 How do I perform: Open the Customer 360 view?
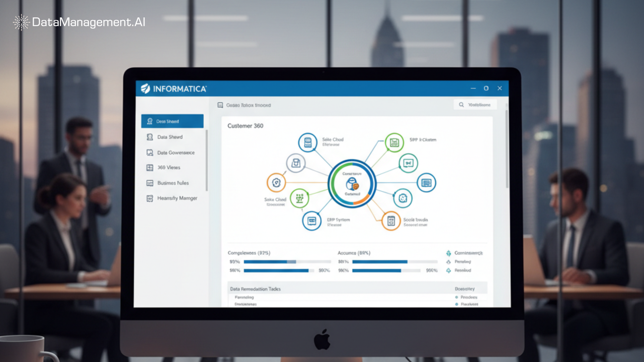(245, 126)
